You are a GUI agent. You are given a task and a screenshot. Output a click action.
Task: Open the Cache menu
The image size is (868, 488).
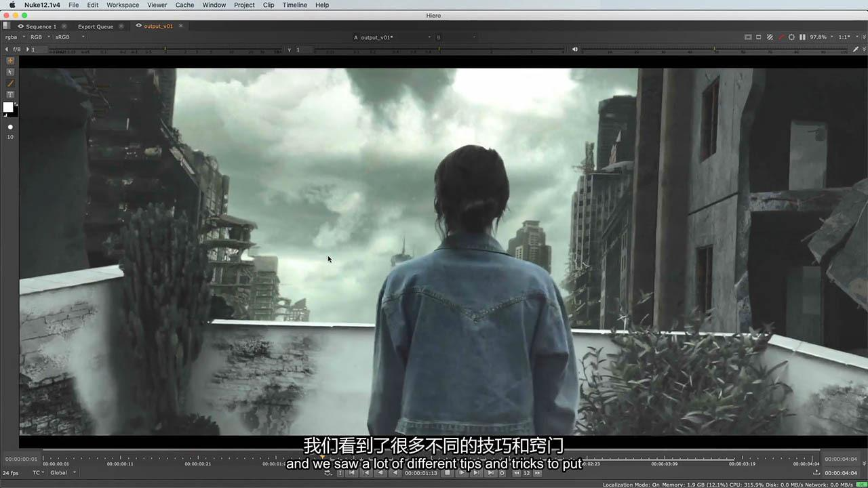point(184,5)
